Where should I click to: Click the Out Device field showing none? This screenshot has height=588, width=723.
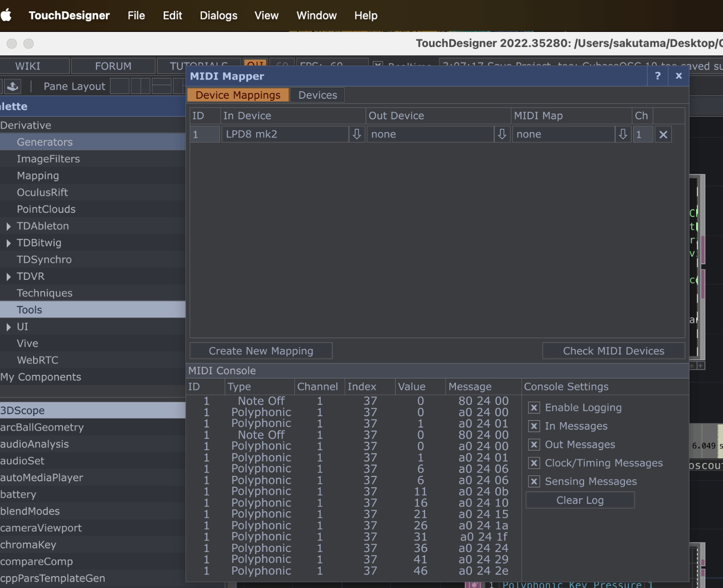pyautogui.click(x=430, y=134)
